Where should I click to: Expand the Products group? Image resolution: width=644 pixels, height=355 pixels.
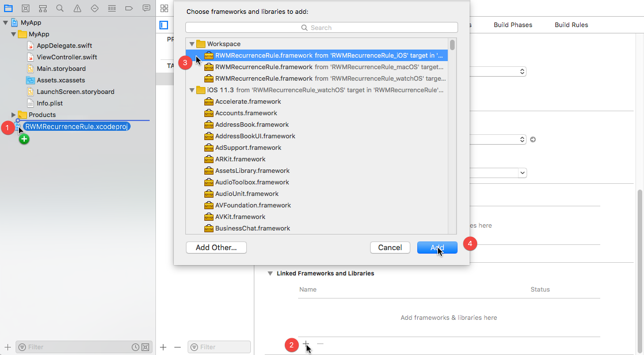(x=14, y=115)
